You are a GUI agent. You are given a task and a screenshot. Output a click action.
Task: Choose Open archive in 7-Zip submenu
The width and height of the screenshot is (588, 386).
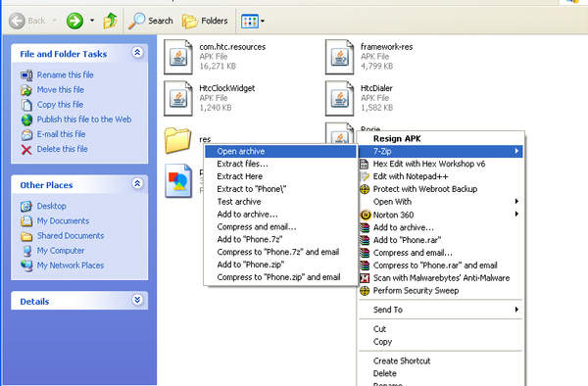tap(280, 152)
